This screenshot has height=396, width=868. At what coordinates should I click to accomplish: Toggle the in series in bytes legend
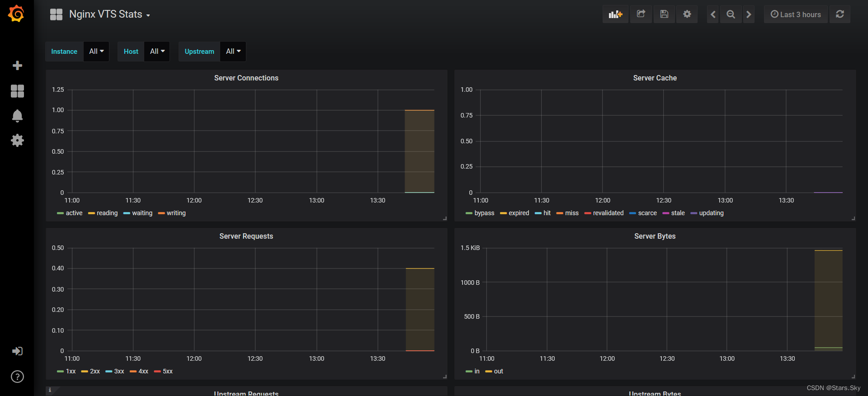[x=477, y=371]
